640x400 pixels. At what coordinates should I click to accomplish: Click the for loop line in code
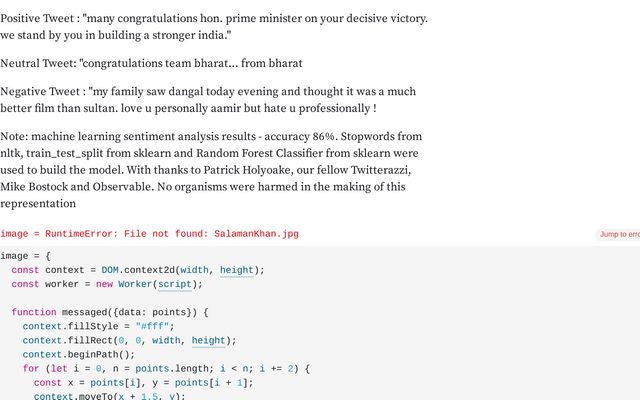pyautogui.click(x=166, y=369)
